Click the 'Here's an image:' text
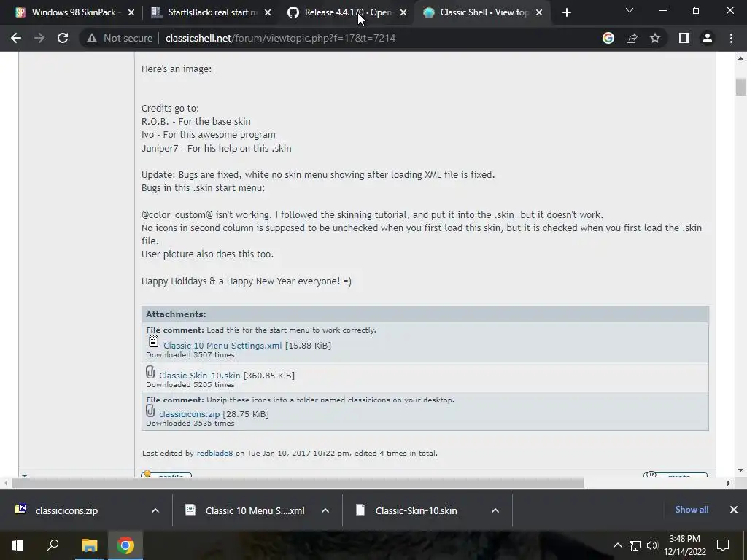 pyautogui.click(x=177, y=69)
